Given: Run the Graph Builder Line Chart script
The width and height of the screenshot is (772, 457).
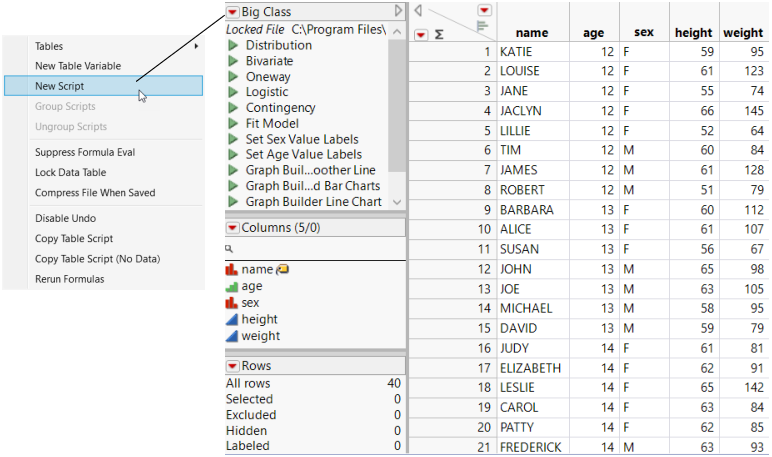Looking at the screenshot, I should [x=233, y=202].
